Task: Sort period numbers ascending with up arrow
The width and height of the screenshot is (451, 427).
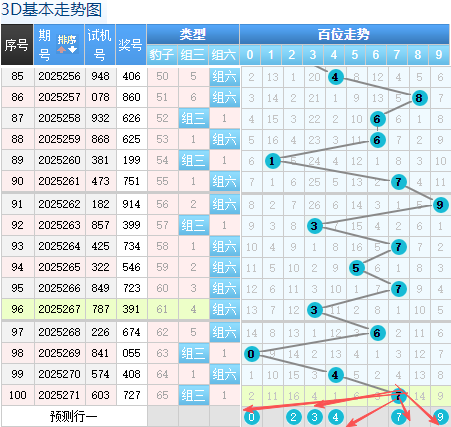Action: (x=61, y=50)
